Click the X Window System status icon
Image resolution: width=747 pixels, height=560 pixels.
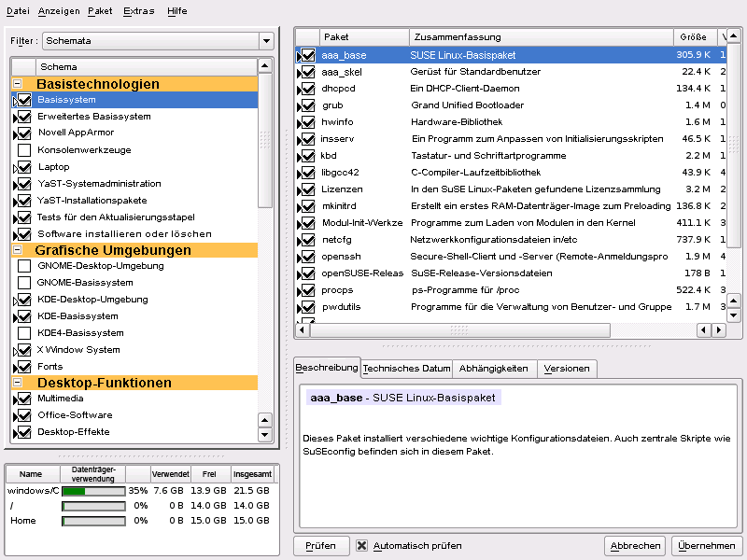(x=24, y=350)
